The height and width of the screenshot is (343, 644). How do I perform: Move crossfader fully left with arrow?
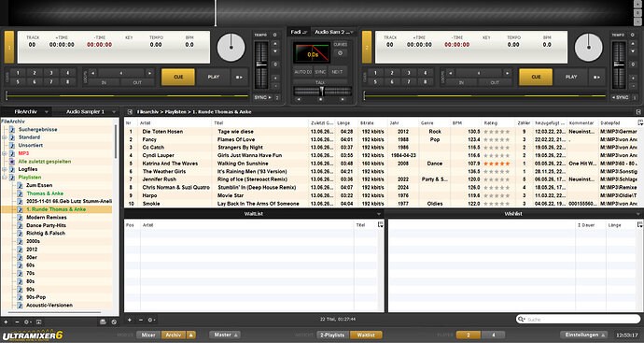(299, 99)
